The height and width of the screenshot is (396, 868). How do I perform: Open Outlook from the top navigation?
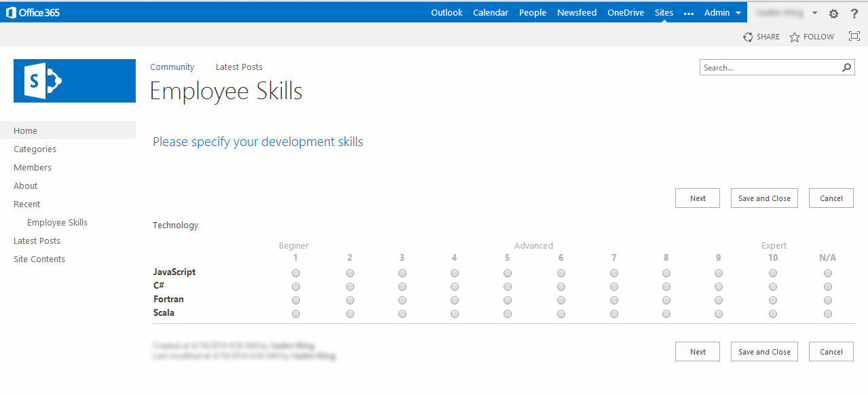coord(446,12)
